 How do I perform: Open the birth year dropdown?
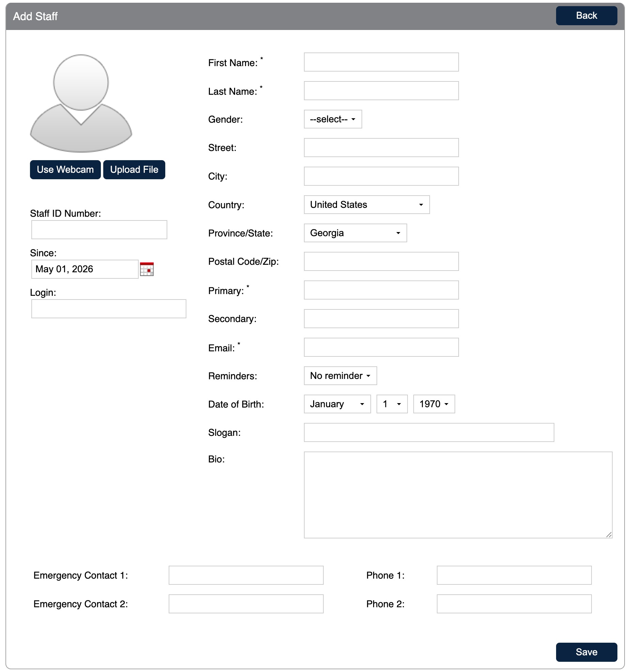pyautogui.click(x=434, y=404)
